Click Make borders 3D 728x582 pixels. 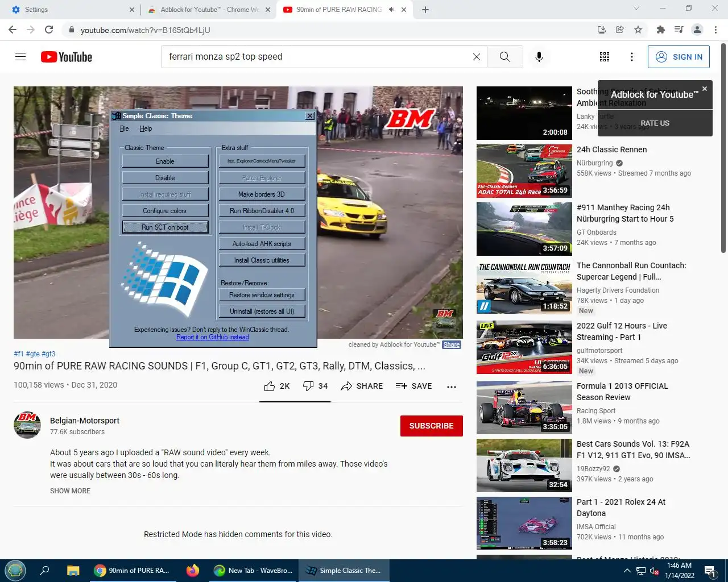coord(262,194)
